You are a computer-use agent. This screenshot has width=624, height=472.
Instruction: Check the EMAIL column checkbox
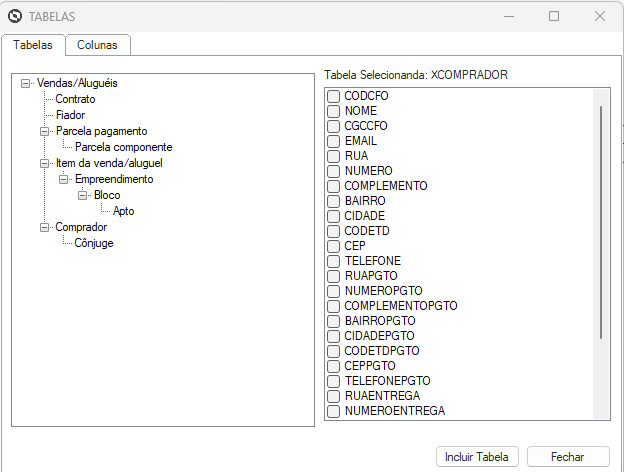coord(333,141)
